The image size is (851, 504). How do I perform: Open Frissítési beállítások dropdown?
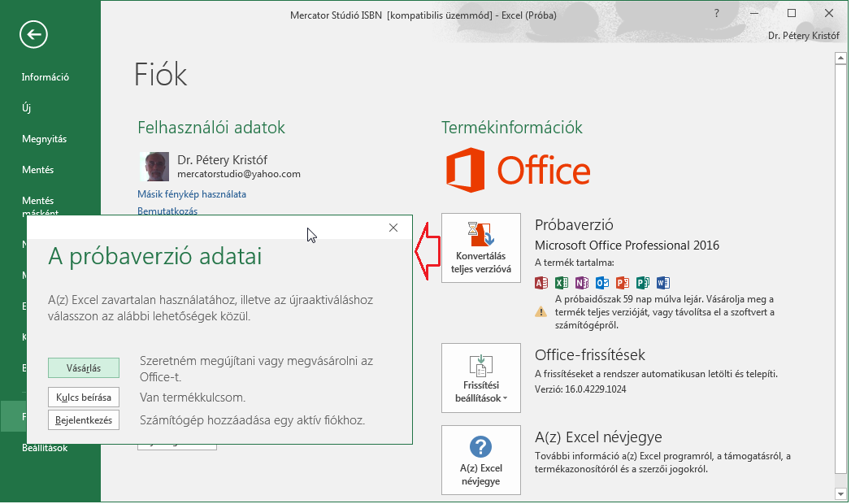481,377
